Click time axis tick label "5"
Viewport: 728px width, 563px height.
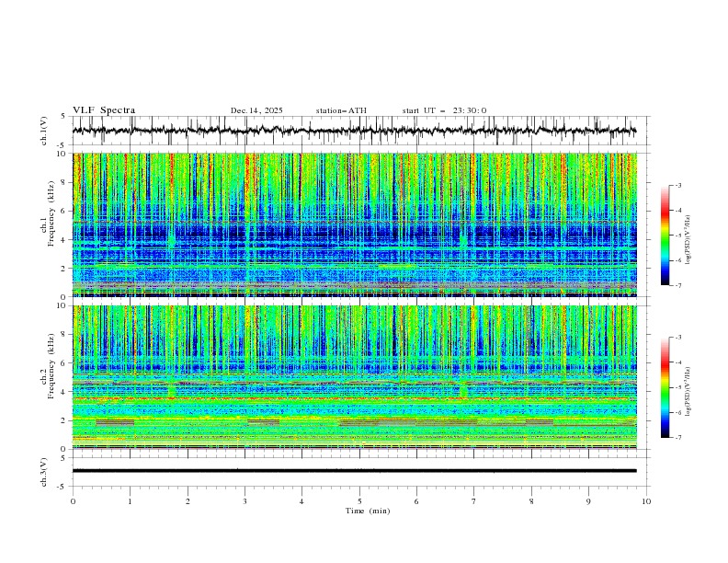coord(359,501)
